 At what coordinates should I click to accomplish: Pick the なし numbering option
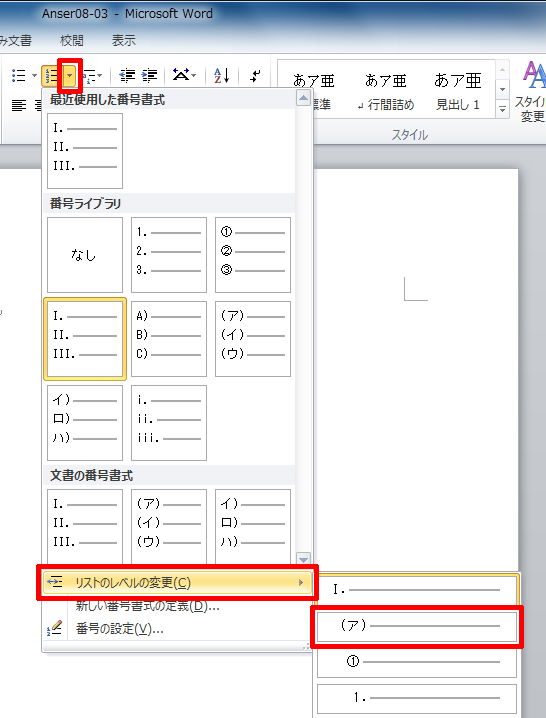[85, 255]
